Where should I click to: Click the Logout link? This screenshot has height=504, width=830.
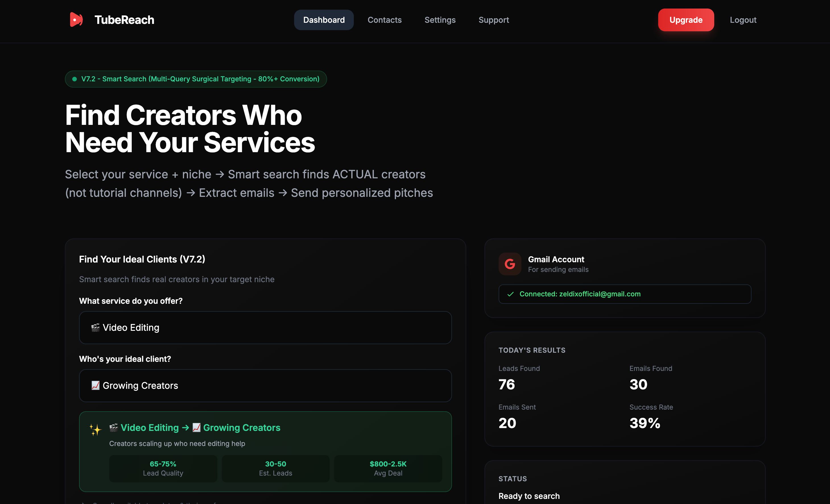click(743, 20)
